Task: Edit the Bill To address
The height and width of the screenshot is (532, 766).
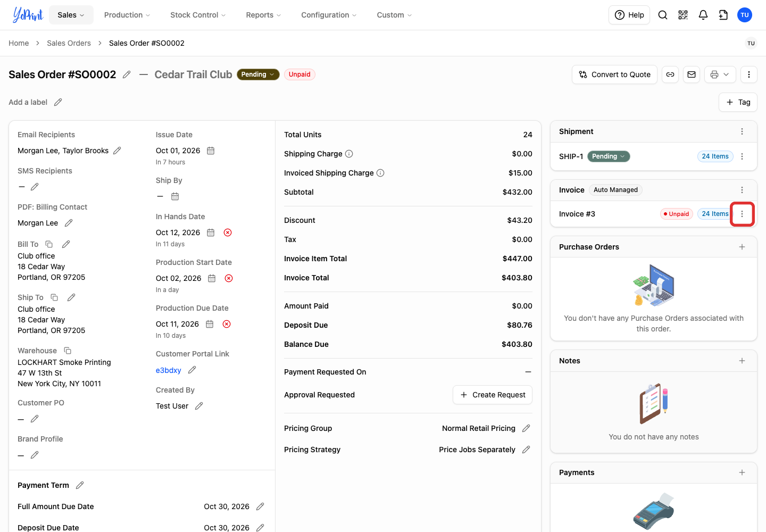Action: [x=66, y=244]
